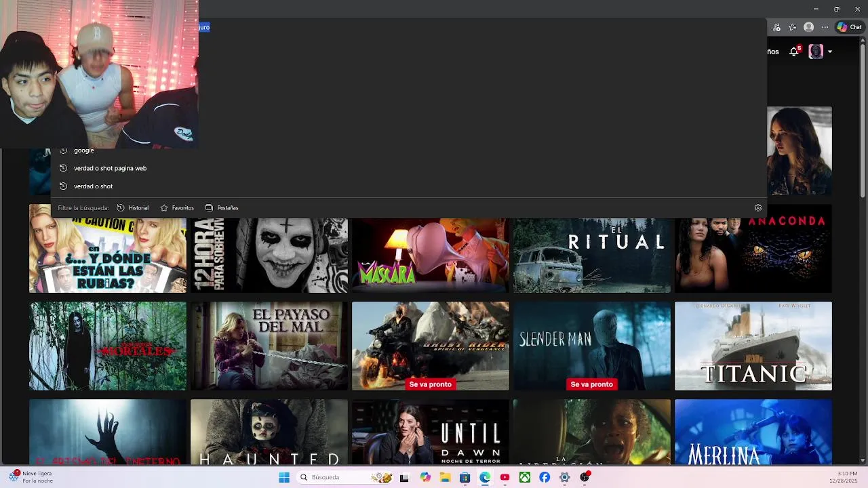Choose suggestion 'verdad o shot'
The width and height of the screenshot is (868, 488).
(408, 186)
